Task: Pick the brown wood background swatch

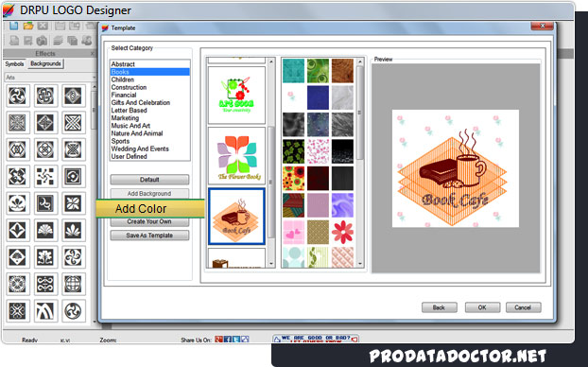Action: coord(342,71)
